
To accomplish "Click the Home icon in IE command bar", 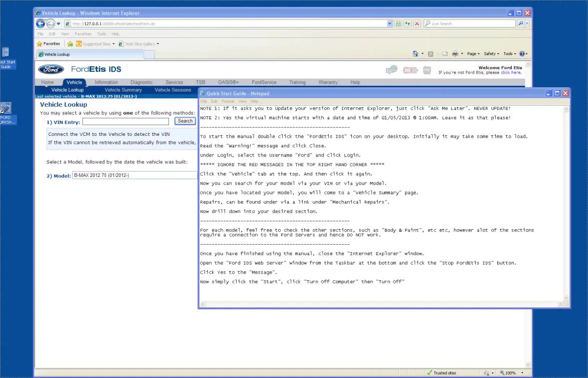I will tap(415, 54).
